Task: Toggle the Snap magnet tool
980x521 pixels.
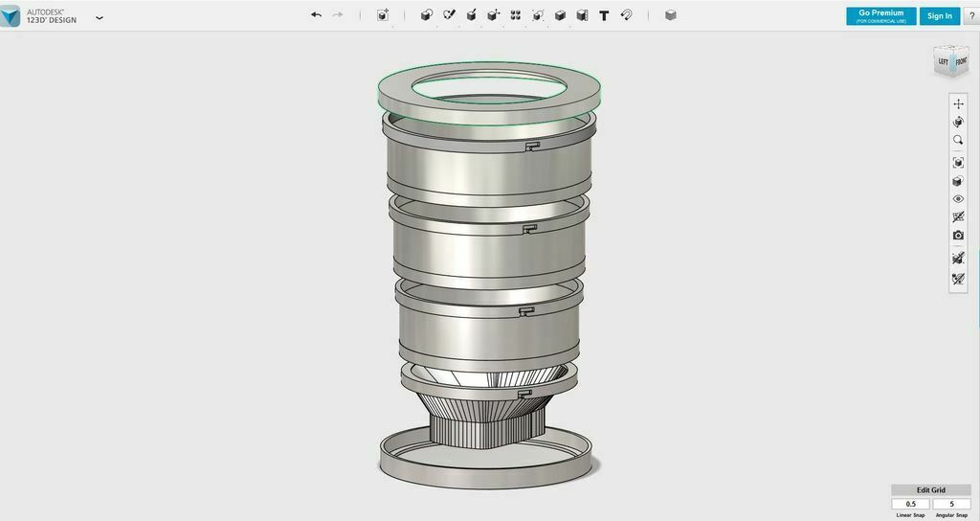Action: coord(626,15)
